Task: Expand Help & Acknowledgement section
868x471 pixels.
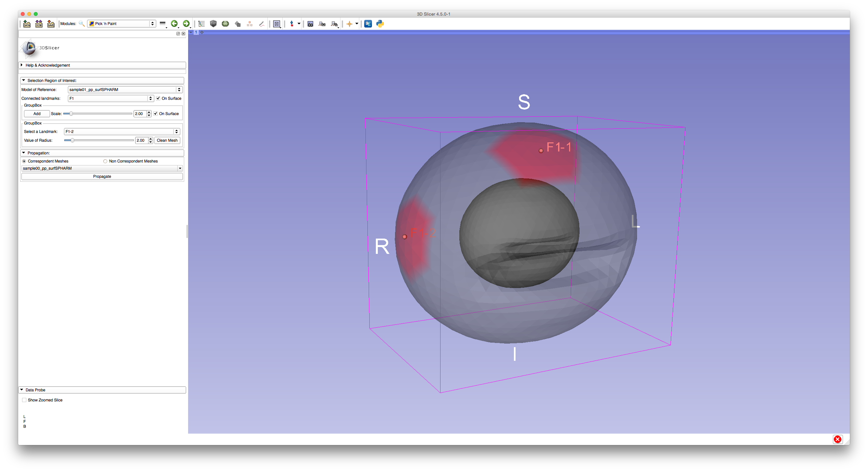Action: (x=47, y=65)
